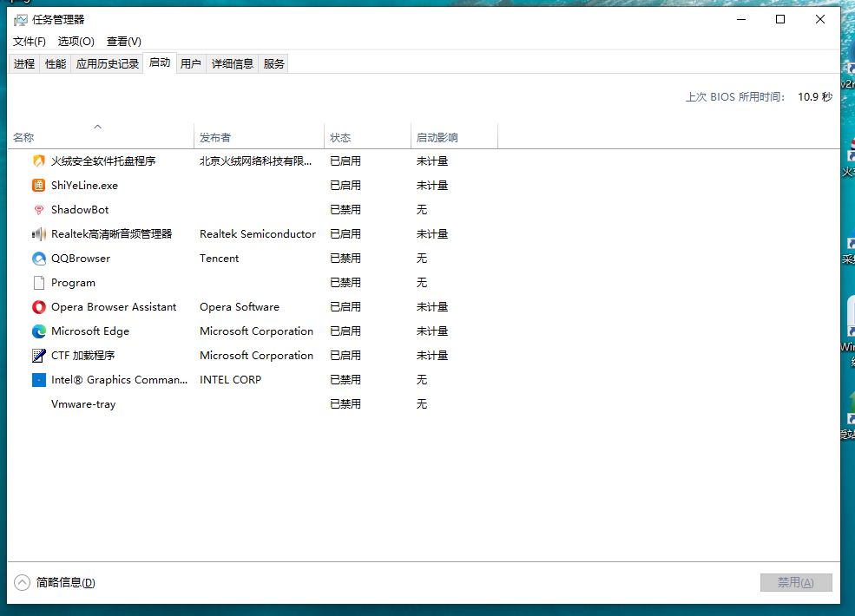This screenshot has height=616, width=855.
Task: Click Microsoft Corporation in Microsoft Edge row
Action: (256, 331)
